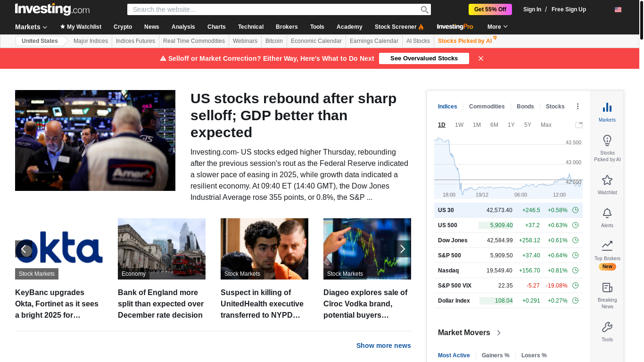644x362 pixels.
Task: Click clock icon in Dollar Index row
Action: coord(575,301)
